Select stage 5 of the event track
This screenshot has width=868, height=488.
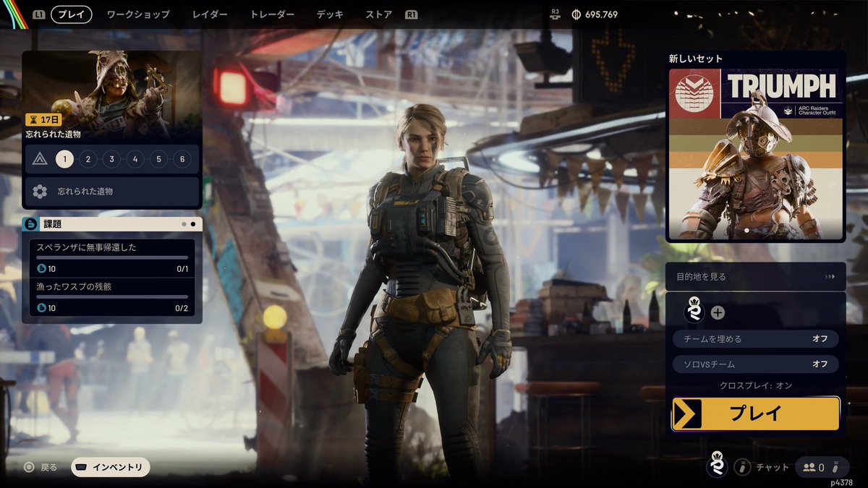158,159
